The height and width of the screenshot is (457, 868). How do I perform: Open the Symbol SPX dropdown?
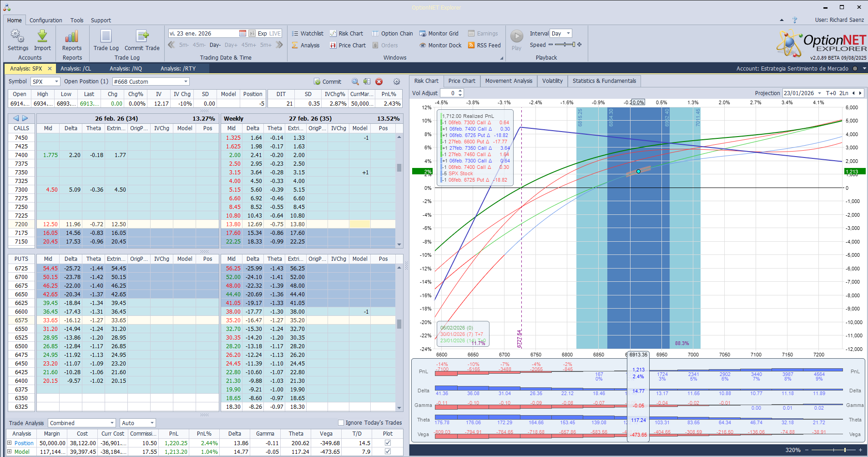tap(56, 82)
